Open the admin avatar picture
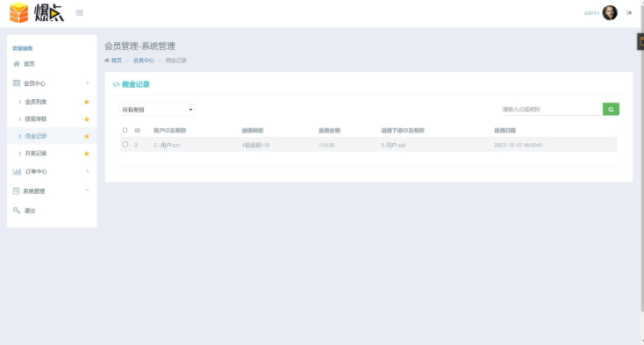Screen dimensions: 644x345 (610, 13)
